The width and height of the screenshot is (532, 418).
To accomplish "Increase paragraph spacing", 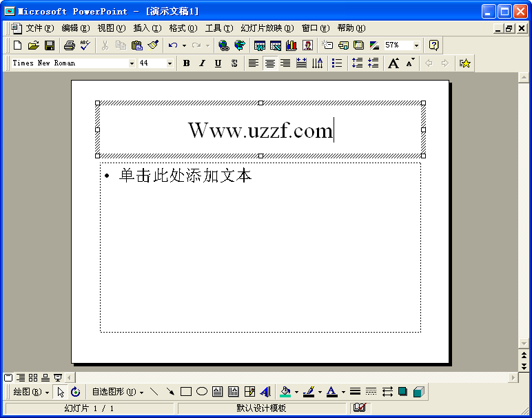I will point(357,63).
